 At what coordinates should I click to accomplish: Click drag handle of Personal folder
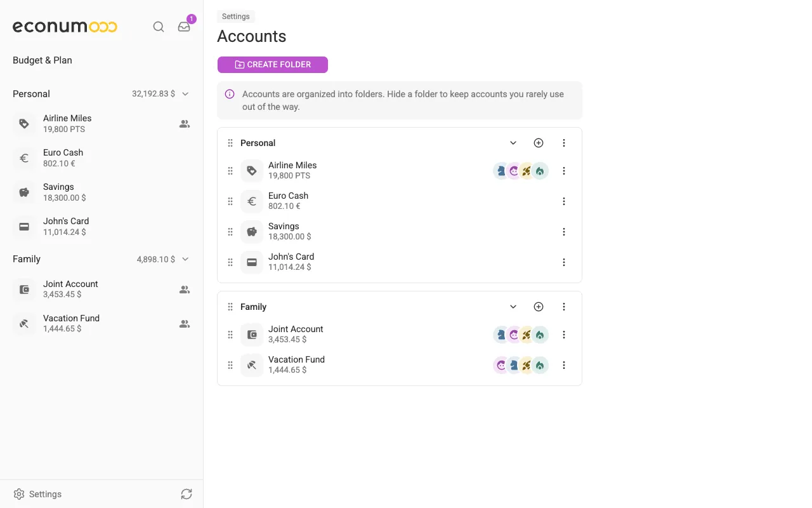tap(230, 143)
